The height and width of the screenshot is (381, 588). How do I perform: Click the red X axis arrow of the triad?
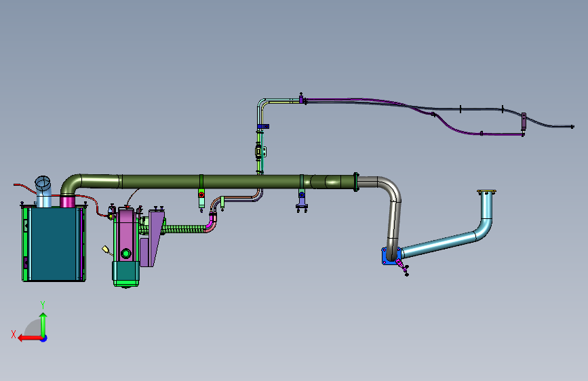pos(30,338)
